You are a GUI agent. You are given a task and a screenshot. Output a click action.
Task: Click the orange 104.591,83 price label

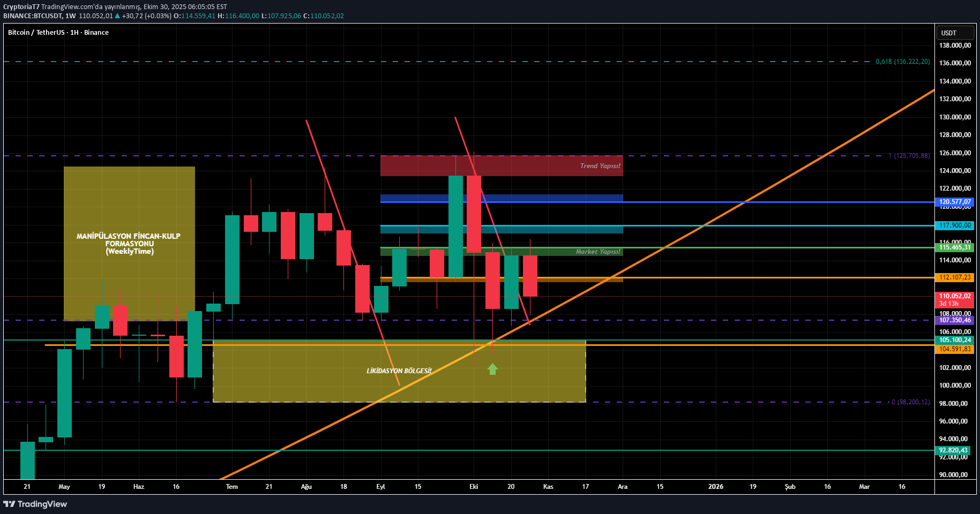tap(954, 349)
